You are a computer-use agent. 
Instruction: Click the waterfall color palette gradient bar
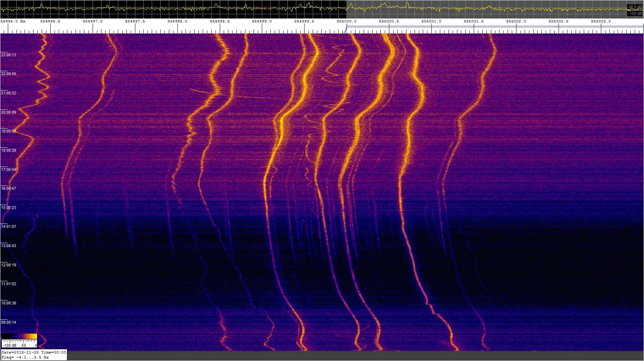20,336
